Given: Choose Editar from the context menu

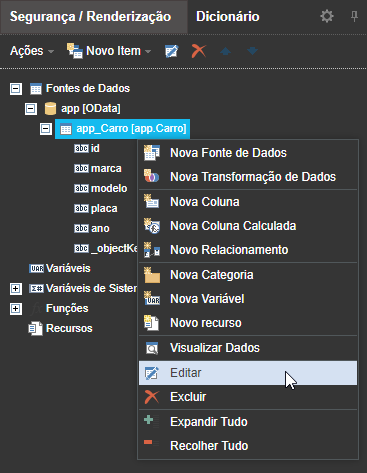Looking at the screenshot, I should click(248, 373).
